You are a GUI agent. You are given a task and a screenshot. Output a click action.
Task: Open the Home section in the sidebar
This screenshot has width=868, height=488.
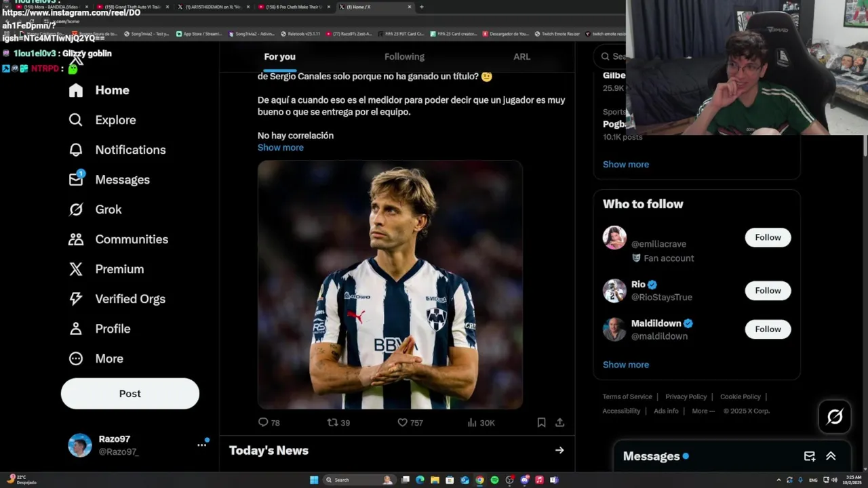coord(98,90)
